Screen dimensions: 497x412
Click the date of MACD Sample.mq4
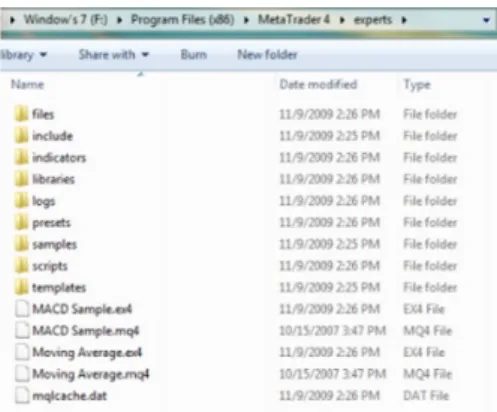[x=332, y=331]
